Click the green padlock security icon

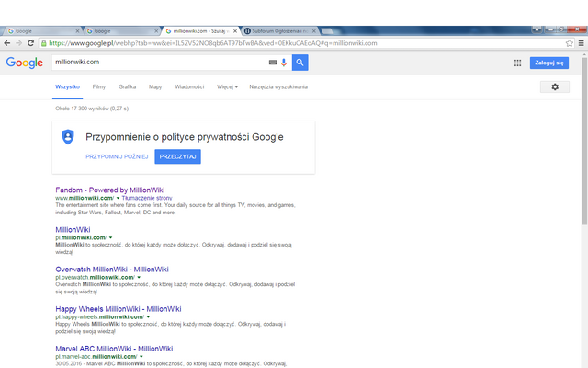[x=44, y=43]
